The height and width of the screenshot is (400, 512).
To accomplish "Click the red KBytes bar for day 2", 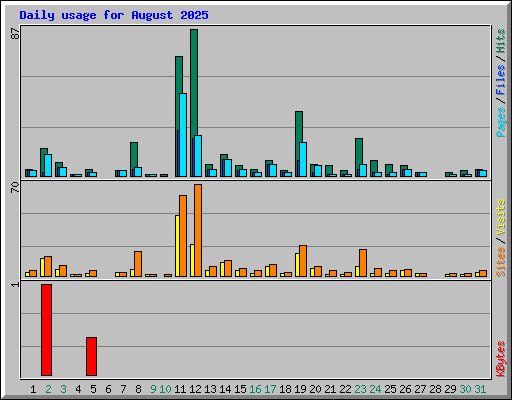I will (47, 330).
